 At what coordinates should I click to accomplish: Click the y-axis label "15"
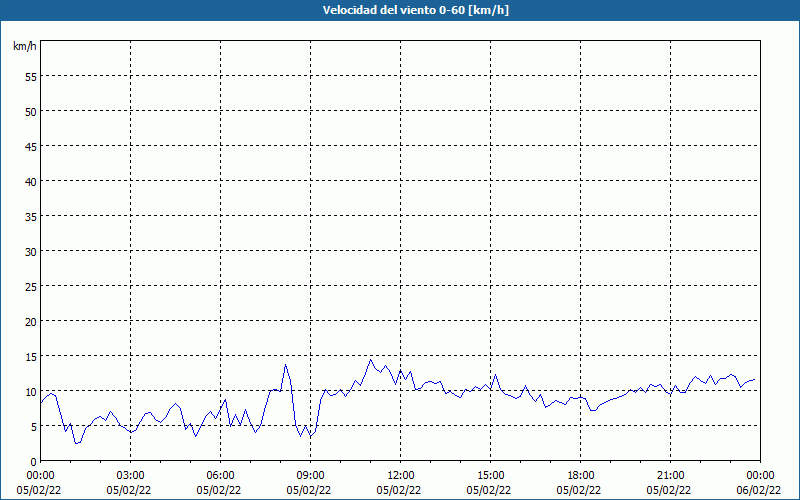click(x=31, y=357)
